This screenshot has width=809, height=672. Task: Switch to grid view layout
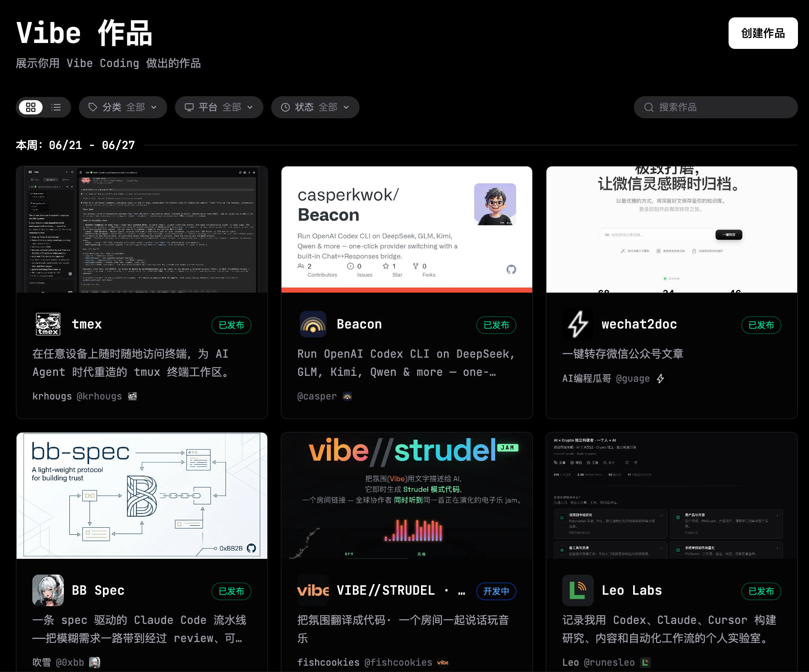(31, 107)
